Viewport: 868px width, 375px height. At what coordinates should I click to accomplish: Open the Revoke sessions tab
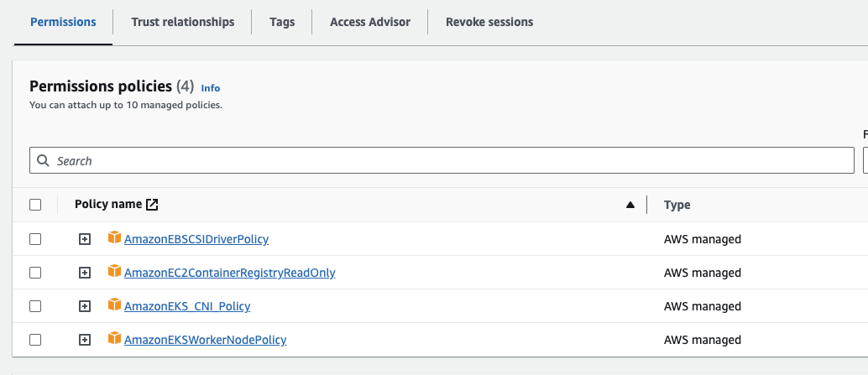pyautogui.click(x=489, y=22)
